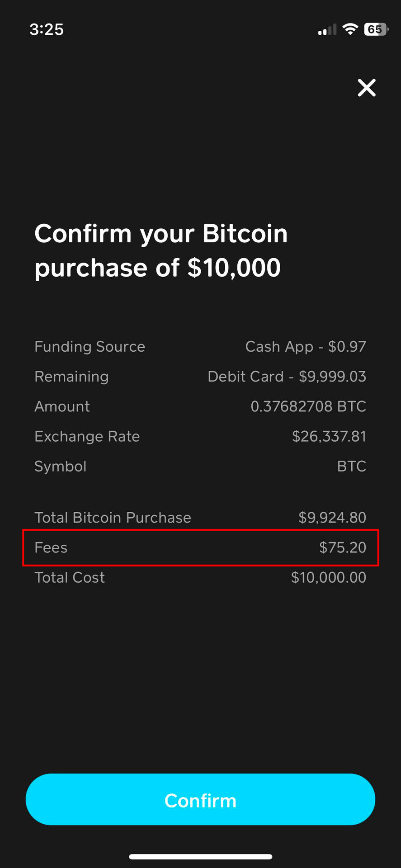Viewport: 401px width, 868px height.
Task: Tap the Total Bitcoin Purchase label
Action: click(x=113, y=518)
